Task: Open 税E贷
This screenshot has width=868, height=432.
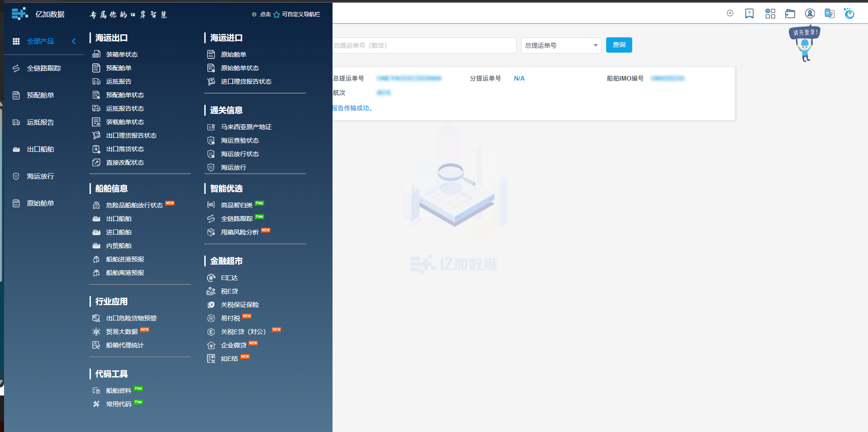Action: [229, 291]
